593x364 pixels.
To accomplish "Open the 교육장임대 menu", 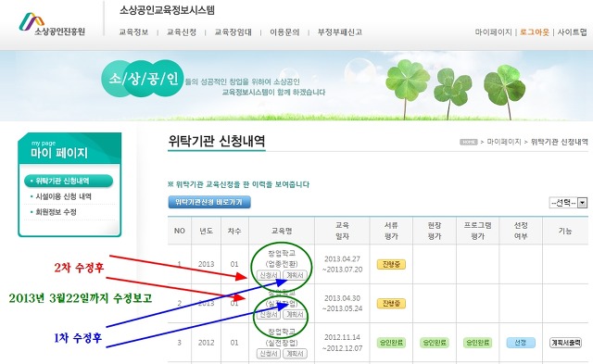I will click(233, 32).
